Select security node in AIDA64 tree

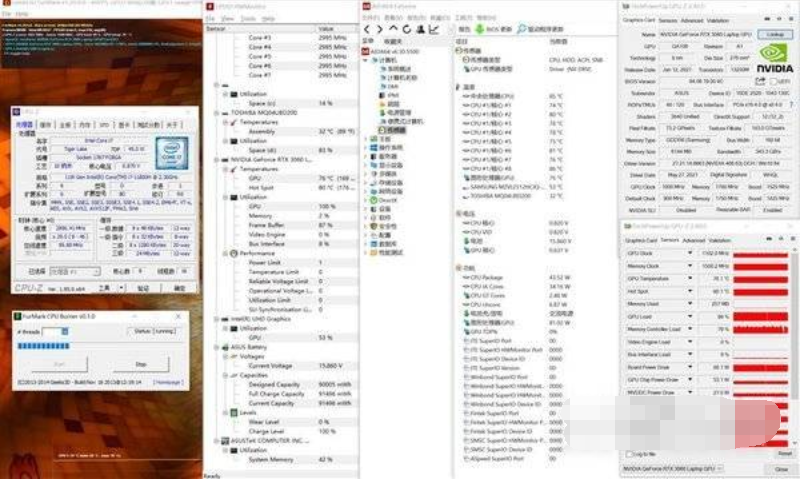(x=384, y=226)
